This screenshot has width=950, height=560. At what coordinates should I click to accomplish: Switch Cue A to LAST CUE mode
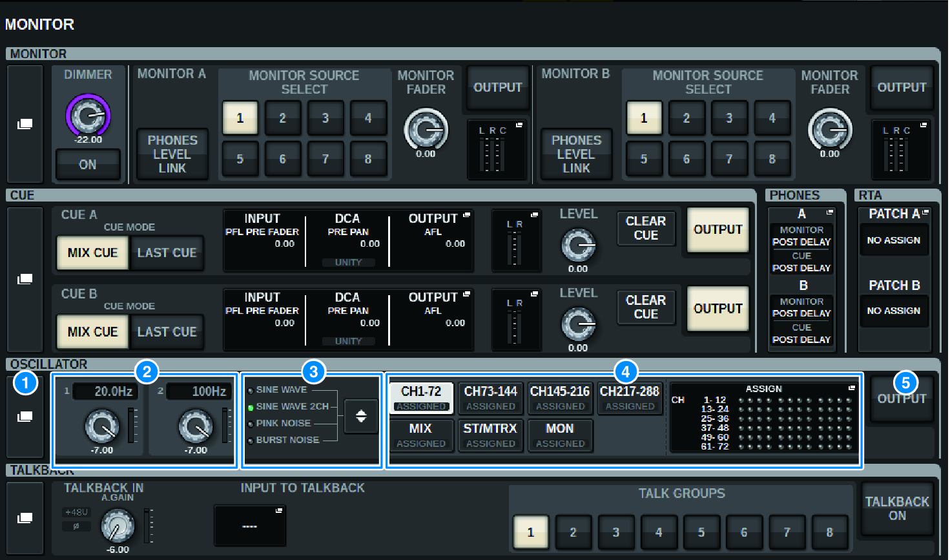(x=167, y=253)
